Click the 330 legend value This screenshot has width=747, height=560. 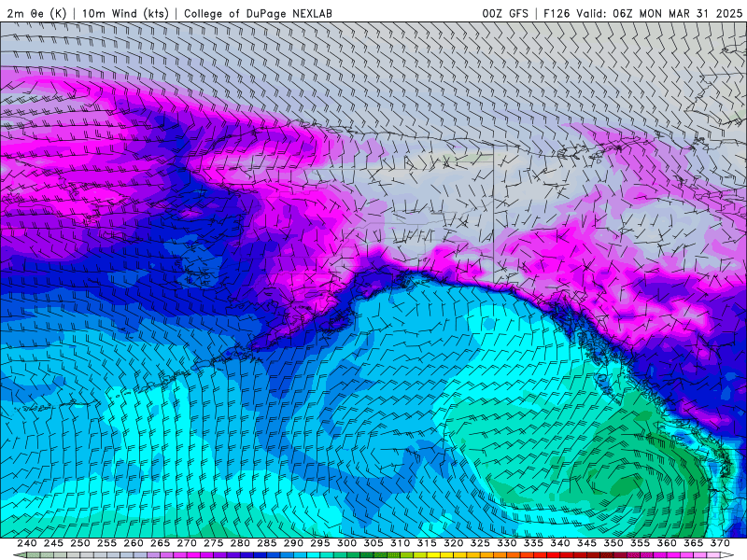point(507,543)
